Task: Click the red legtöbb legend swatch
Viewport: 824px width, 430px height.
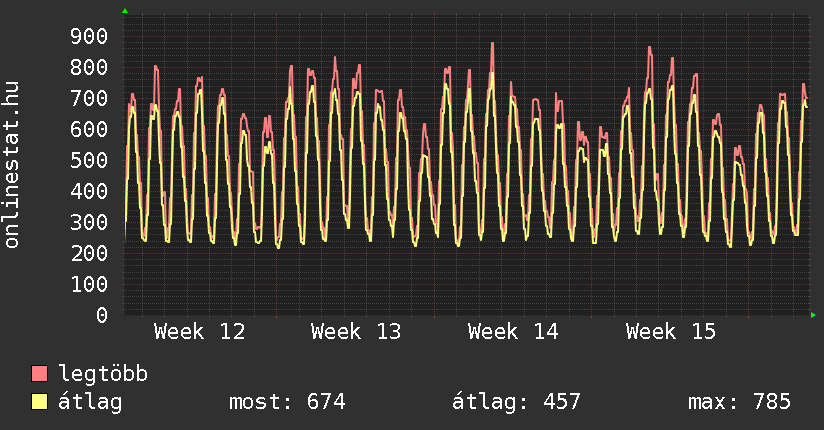Action: [40, 374]
